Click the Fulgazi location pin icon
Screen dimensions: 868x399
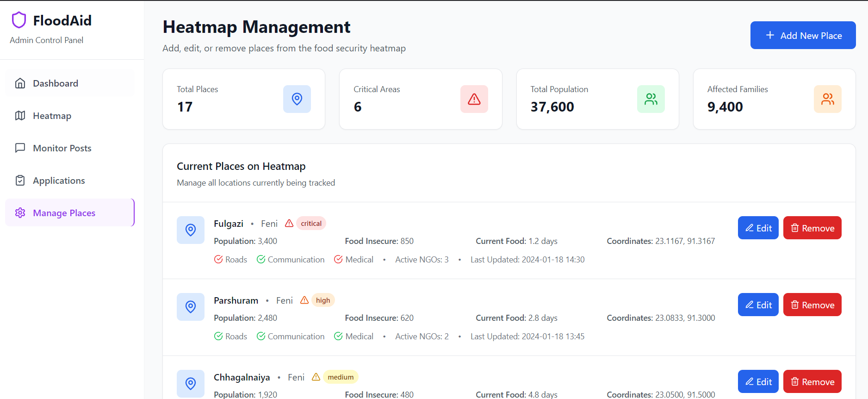[x=191, y=230]
